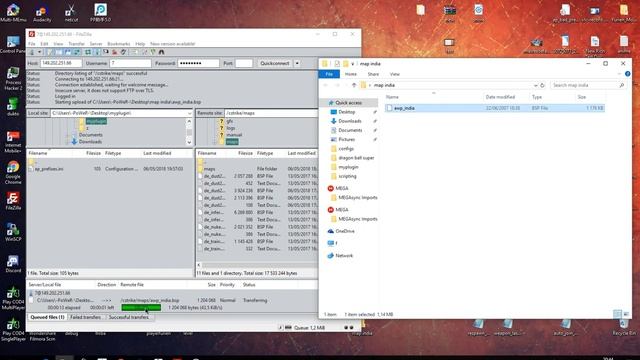Open Discord desktop shortcut
The height and width of the screenshot is (360, 640).
13,264
